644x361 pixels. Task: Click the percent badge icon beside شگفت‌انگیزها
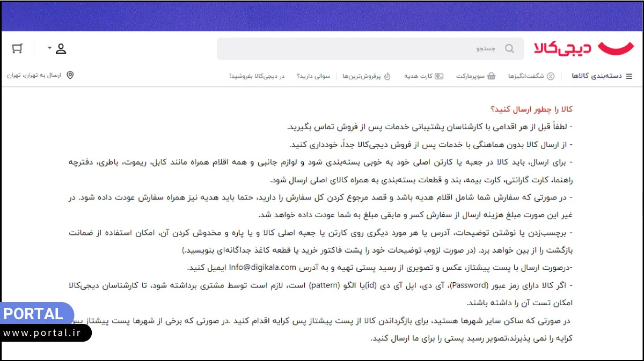(x=551, y=76)
